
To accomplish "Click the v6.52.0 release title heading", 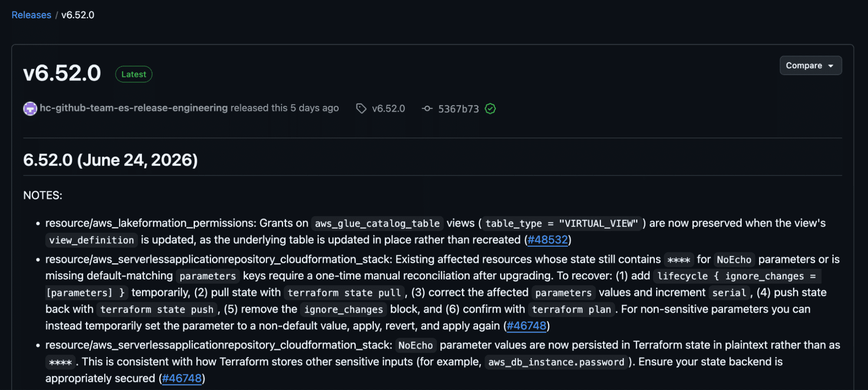I will coord(62,73).
